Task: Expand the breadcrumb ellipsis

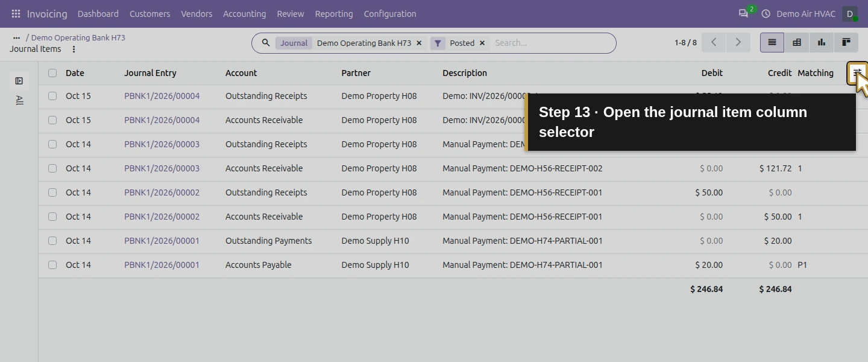Action: pyautogui.click(x=16, y=37)
